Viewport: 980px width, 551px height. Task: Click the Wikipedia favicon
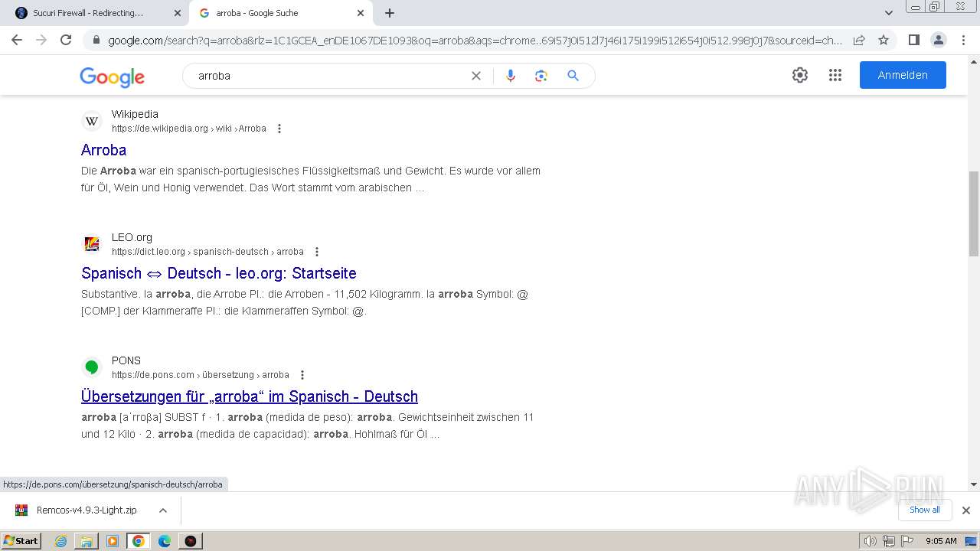click(x=92, y=121)
